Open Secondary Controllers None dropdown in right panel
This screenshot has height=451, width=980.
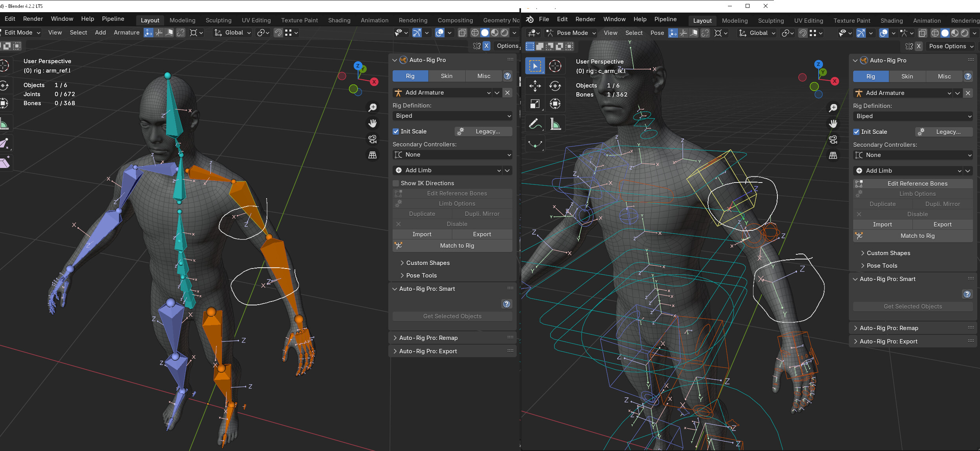coord(913,155)
